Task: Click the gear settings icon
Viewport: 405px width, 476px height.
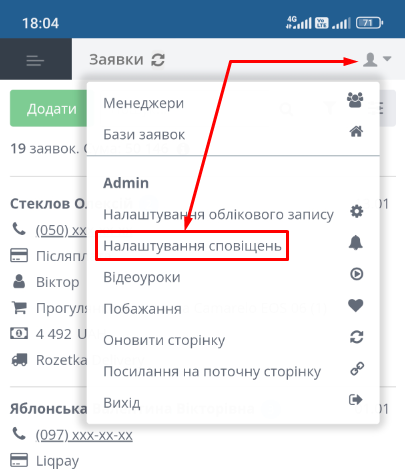Action: [356, 211]
